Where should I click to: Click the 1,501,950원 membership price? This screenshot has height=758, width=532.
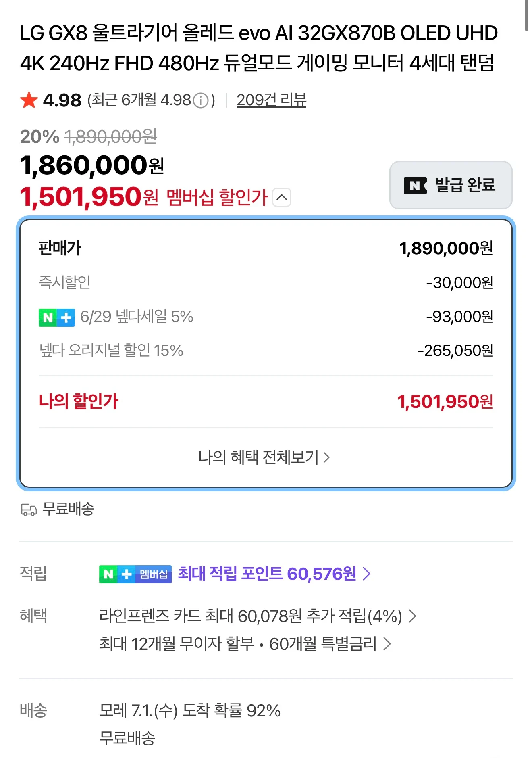[89, 197]
